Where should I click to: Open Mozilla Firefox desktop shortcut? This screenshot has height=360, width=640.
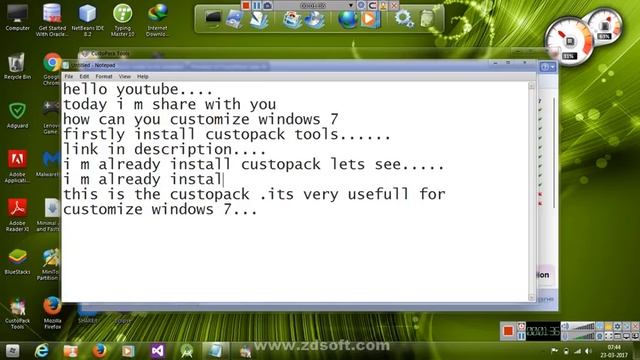tap(52, 313)
